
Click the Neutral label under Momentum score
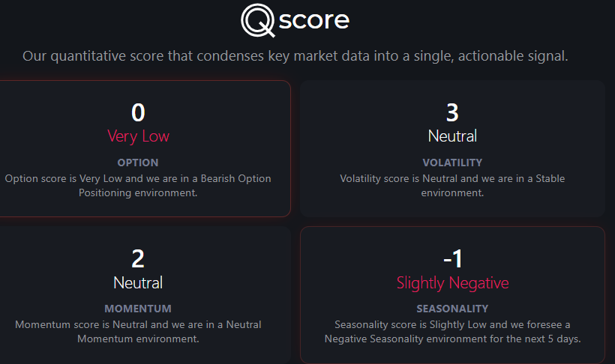click(x=138, y=282)
